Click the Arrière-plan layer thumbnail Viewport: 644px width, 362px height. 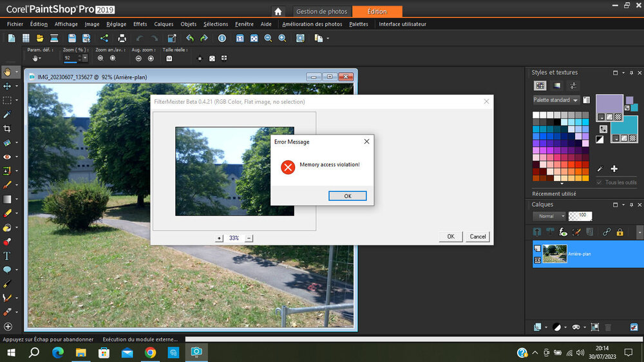[555, 254]
